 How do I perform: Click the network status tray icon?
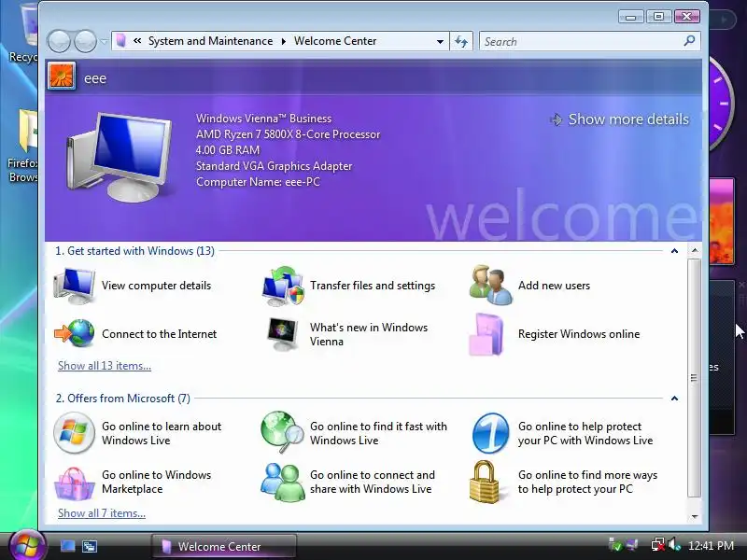click(658, 544)
